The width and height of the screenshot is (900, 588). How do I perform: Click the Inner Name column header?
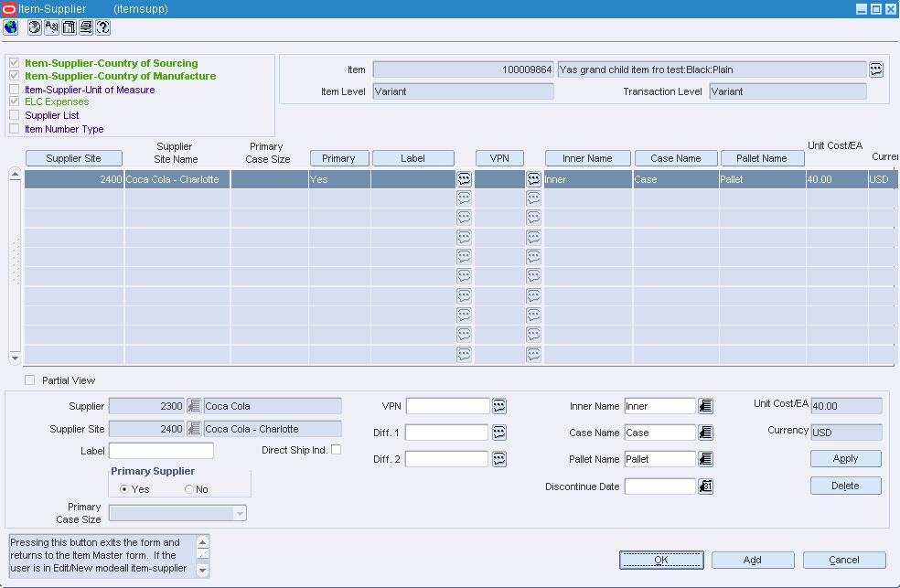tap(587, 158)
